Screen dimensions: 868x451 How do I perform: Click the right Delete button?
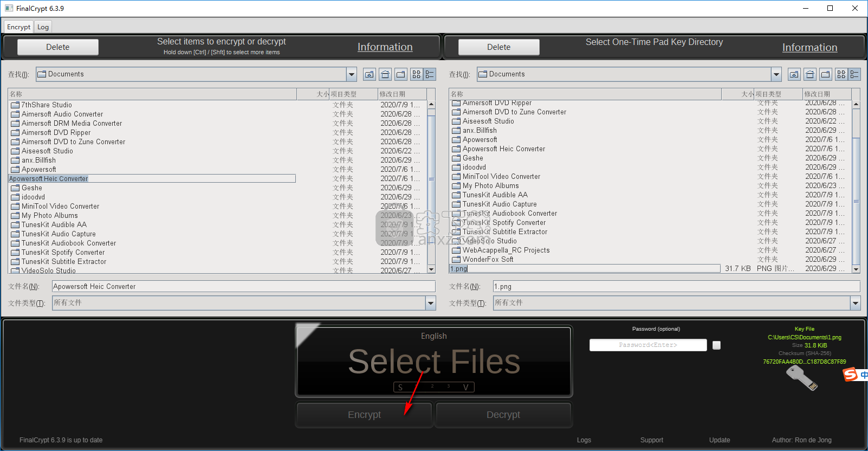499,47
